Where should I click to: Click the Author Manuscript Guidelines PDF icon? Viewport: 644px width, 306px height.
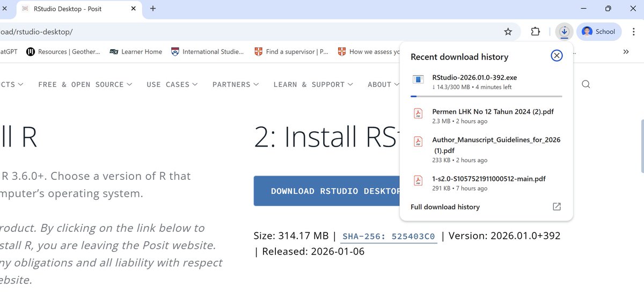[418, 142]
